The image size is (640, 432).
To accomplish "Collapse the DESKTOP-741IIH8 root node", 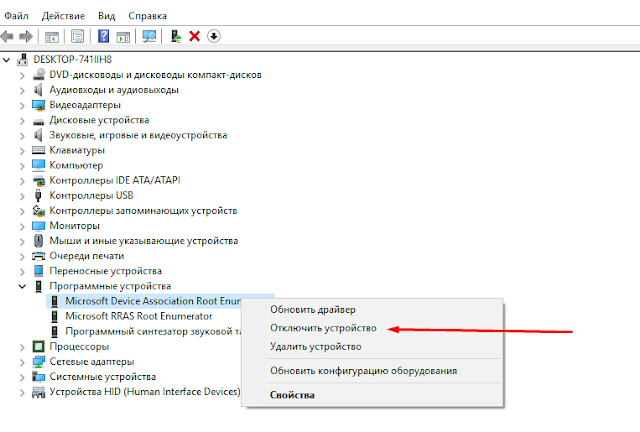I will coord(6,60).
